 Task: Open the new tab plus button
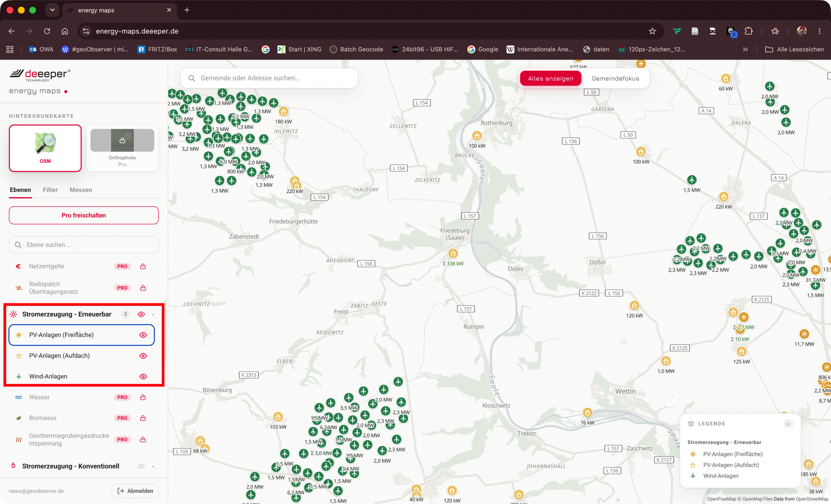187,10
